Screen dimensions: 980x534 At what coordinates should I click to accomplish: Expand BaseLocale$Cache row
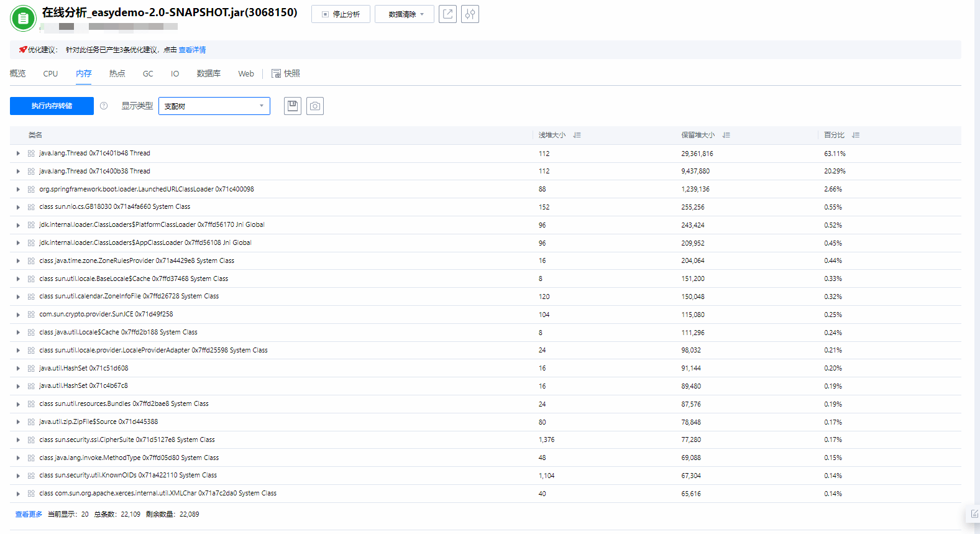coord(18,279)
